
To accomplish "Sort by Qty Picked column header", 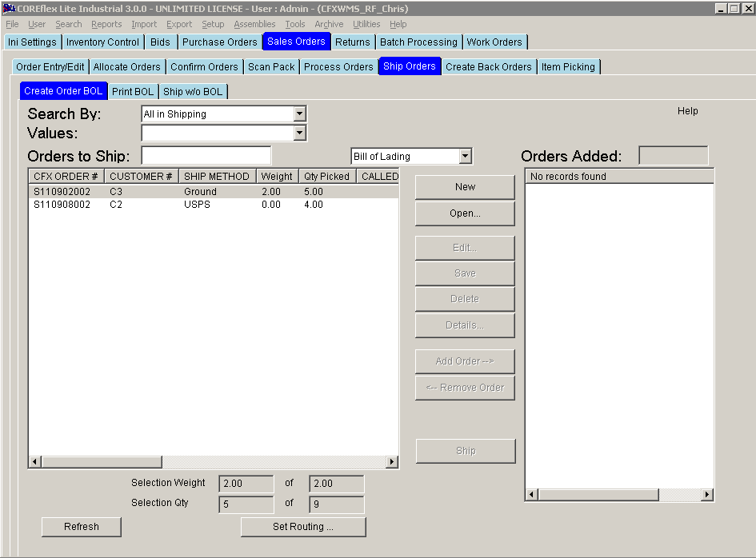I will coord(327,177).
